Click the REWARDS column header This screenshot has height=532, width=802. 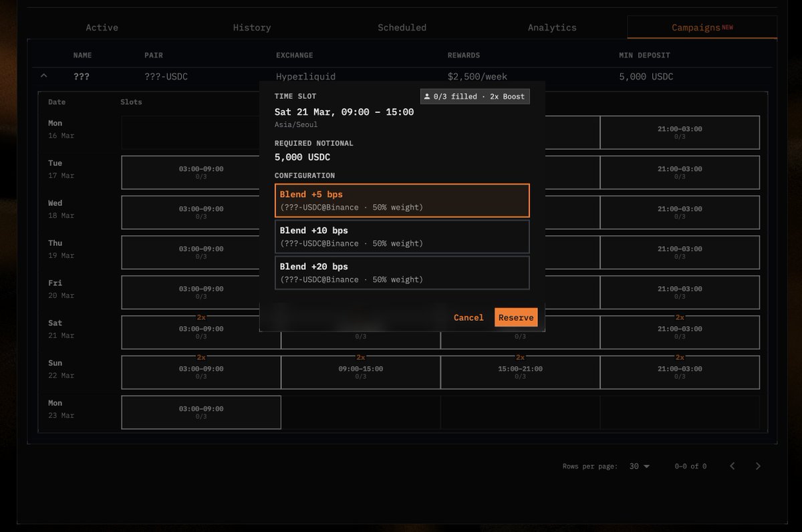point(464,55)
